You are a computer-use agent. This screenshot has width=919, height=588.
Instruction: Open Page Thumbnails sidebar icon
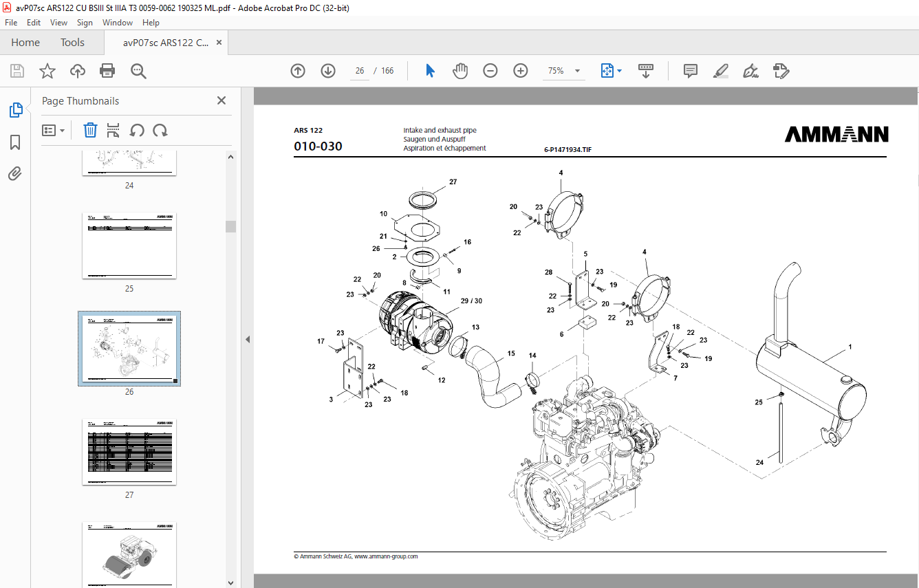pyautogui.click(x=15, y=110)
